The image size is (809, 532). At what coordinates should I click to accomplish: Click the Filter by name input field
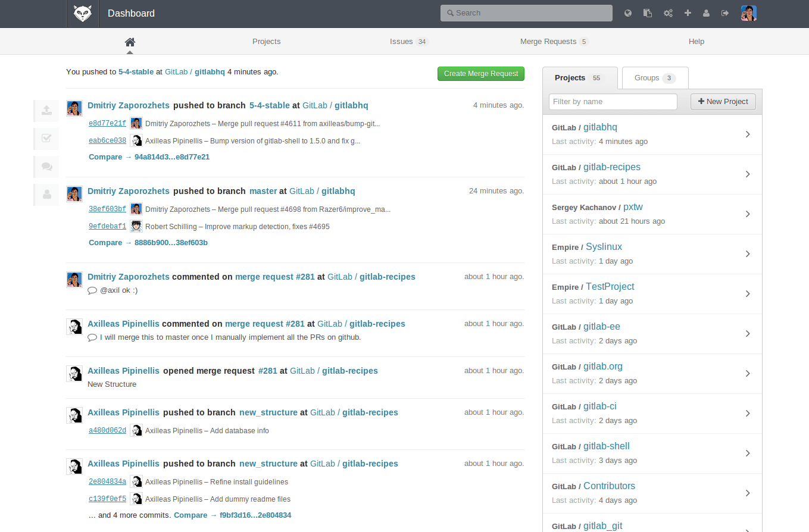613,102
